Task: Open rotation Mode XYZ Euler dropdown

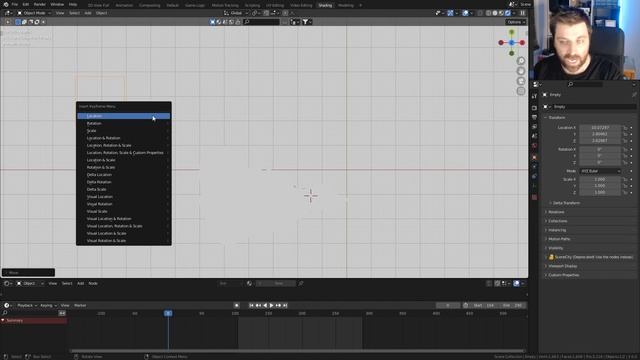Action: pos(600,171)
